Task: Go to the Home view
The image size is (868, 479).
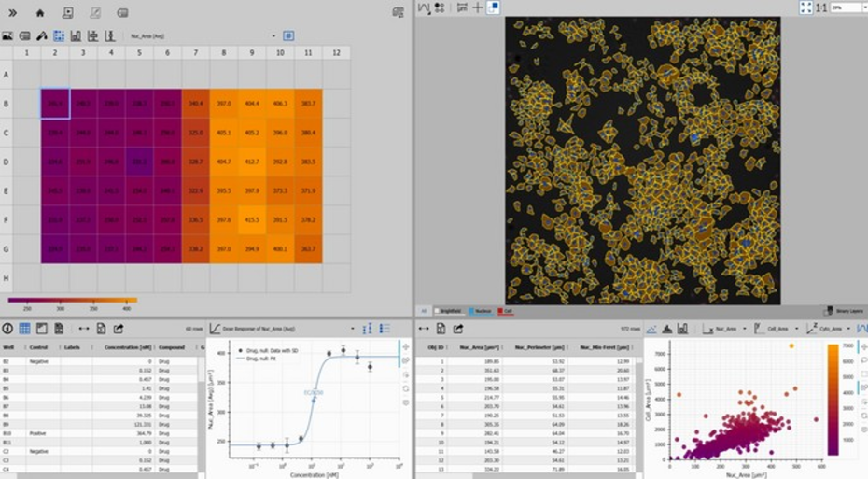Action: pos(40,13)
